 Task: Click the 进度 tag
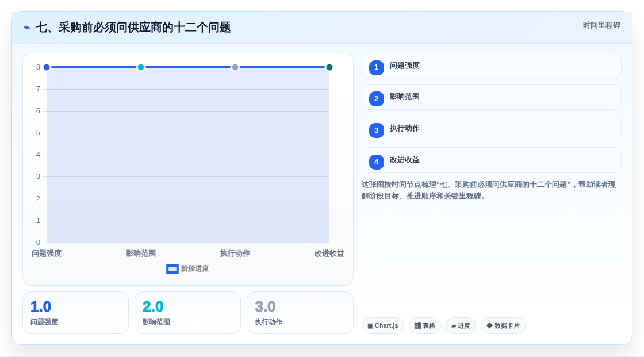(461, 326)
